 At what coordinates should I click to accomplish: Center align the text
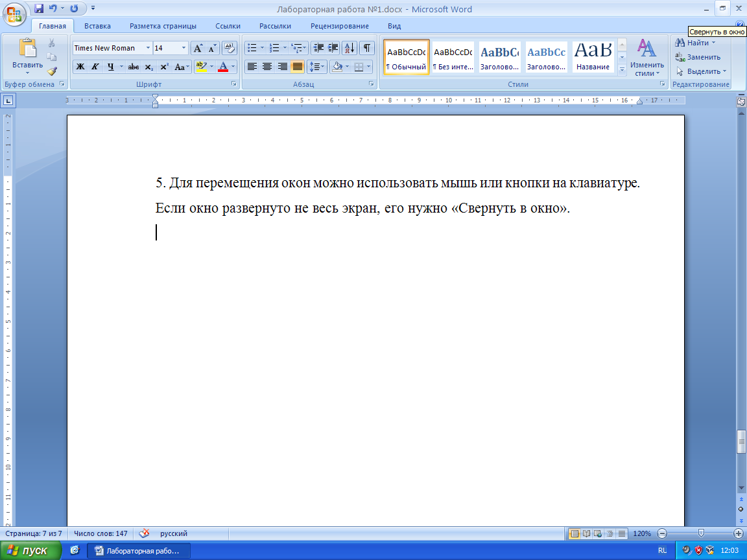(x=267, y=67)
